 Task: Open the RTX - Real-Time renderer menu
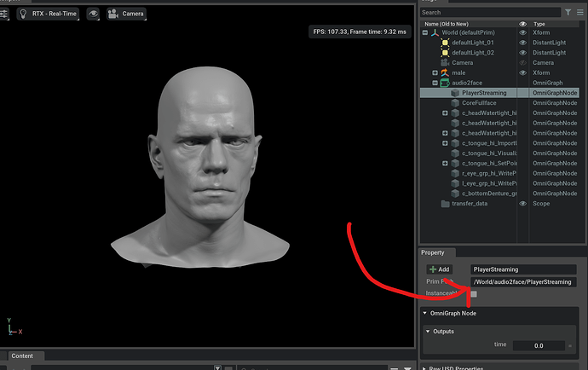(49, 14)
